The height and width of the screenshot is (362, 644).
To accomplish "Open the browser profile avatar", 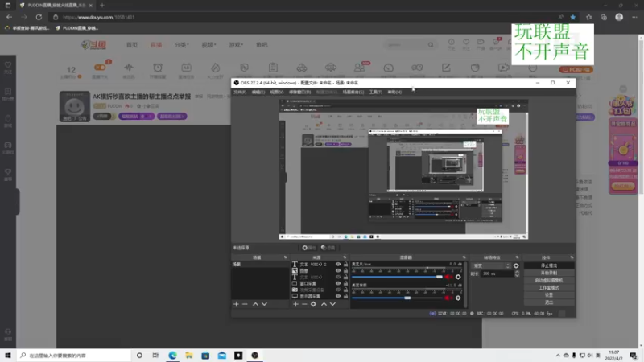I will (x=619, y=17).
